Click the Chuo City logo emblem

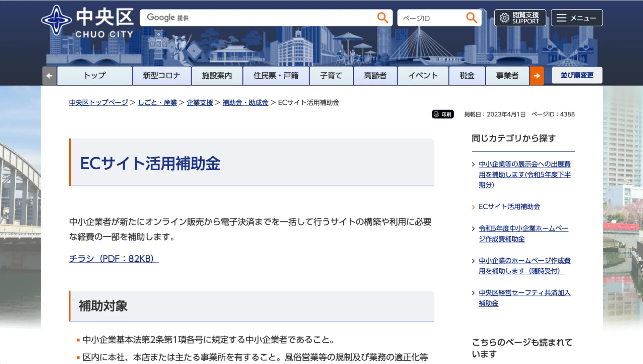point(56,20)
